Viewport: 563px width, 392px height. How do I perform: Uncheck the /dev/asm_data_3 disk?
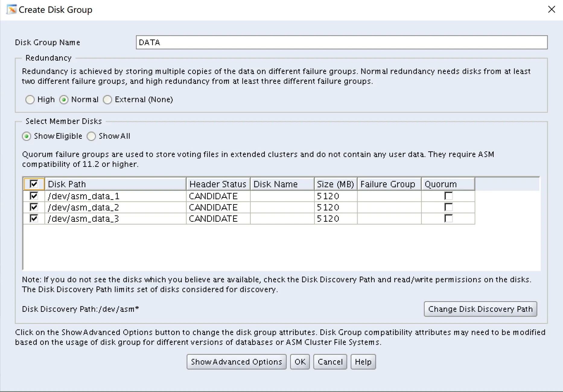(x=34, y=218)
